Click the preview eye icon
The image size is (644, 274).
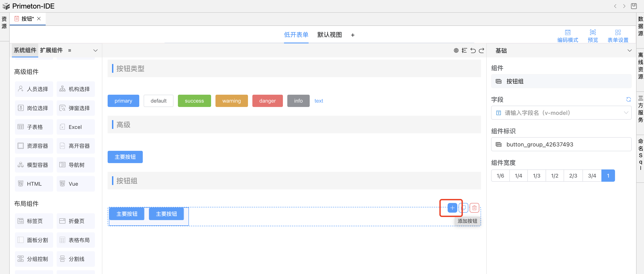593,33
